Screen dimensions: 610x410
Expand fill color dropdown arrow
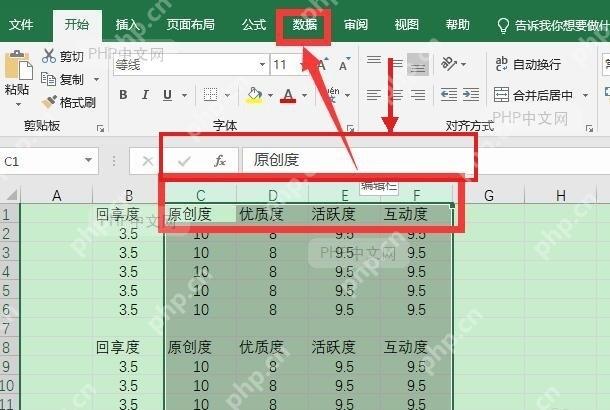270,95
